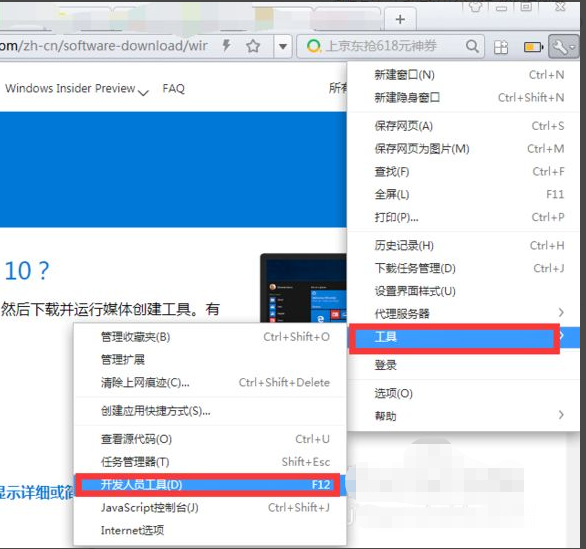586x549 pixels.
Task: Open the address bar dropdown arrow
Action: 283,47
